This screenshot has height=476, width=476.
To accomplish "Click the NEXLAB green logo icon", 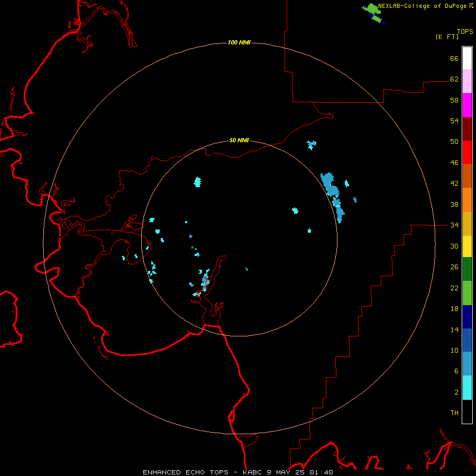I will point(374,13).
